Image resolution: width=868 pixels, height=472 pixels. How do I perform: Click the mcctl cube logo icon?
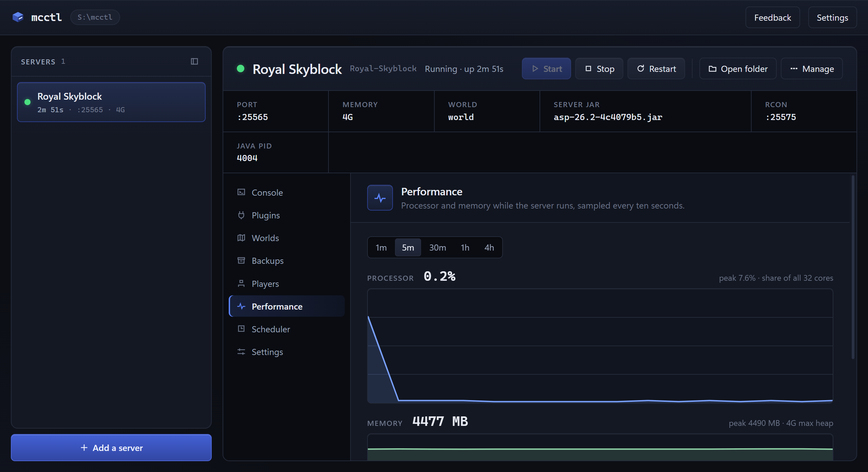coord(18,17)
